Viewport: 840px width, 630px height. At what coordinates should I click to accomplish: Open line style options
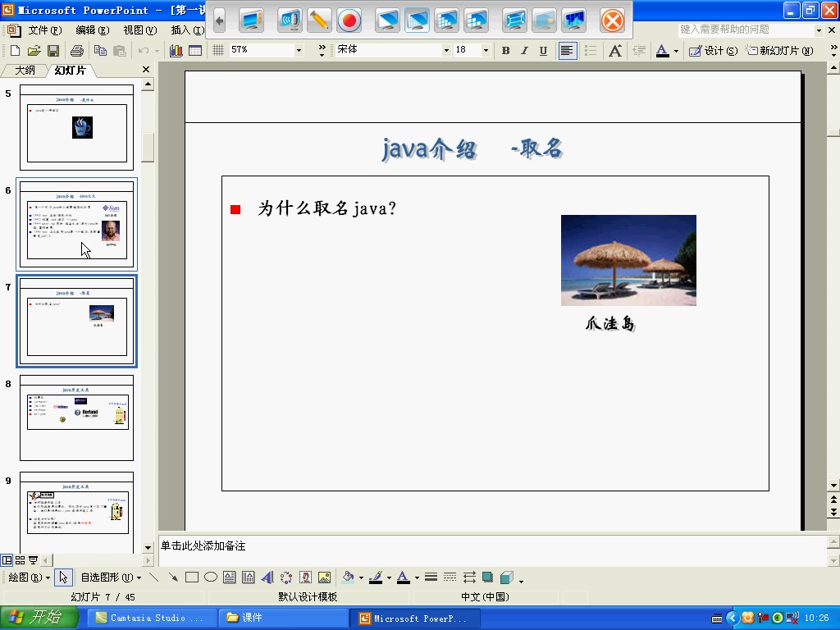431,577
